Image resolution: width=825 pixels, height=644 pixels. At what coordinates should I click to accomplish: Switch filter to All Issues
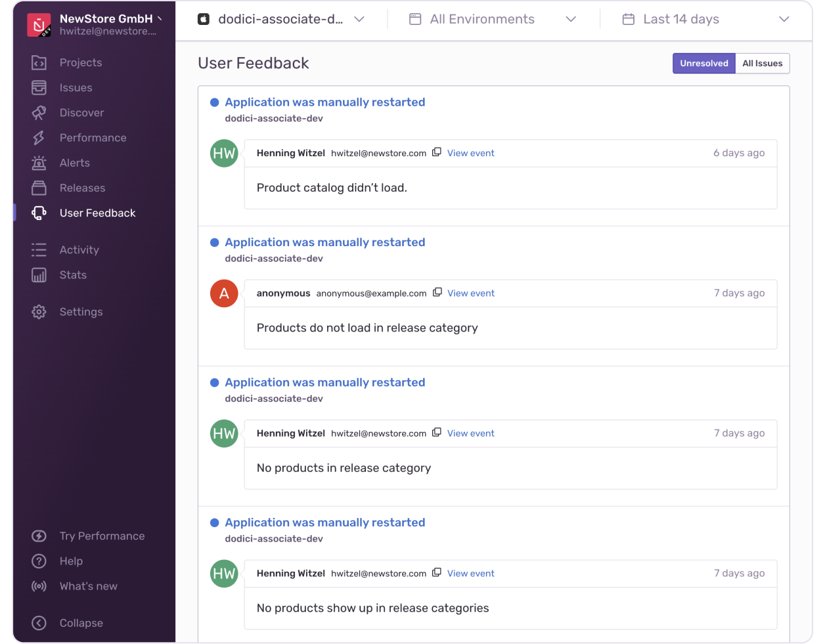762,64
